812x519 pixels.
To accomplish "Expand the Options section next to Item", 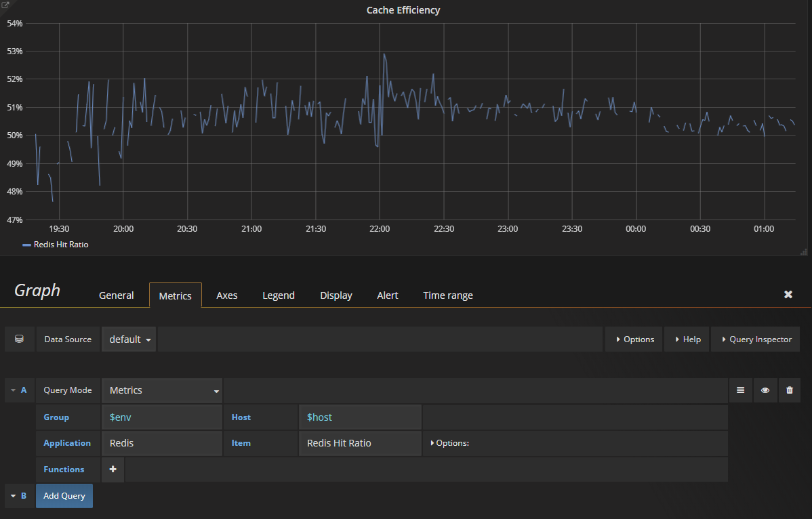I will pos(450,442).
